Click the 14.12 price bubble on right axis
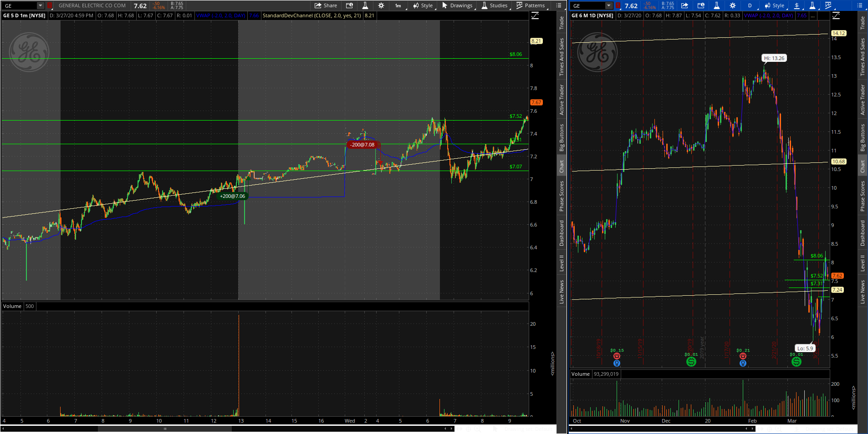 838,33
